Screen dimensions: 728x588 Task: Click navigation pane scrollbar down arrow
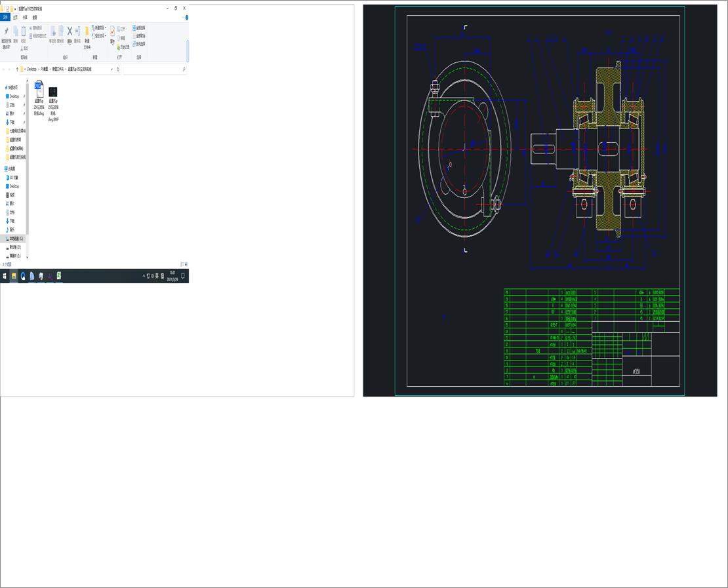(x=28, y=257)
